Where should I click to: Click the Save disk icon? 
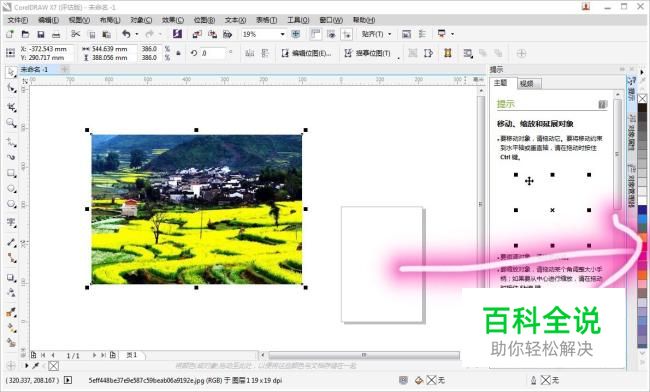coord(41,34)
